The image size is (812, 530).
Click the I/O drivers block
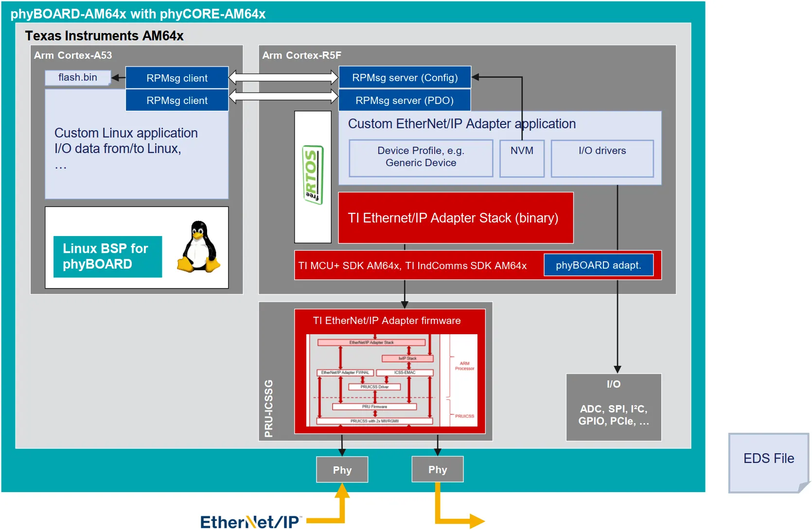click(x=602, y=158)
